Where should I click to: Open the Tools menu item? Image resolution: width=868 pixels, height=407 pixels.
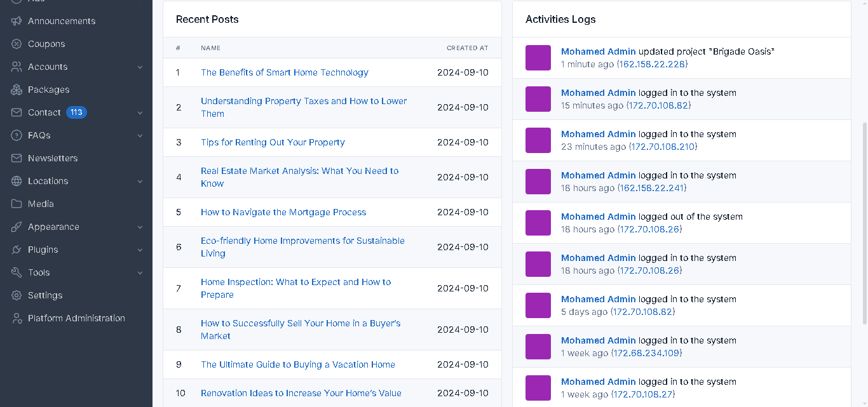click(39, 272)
